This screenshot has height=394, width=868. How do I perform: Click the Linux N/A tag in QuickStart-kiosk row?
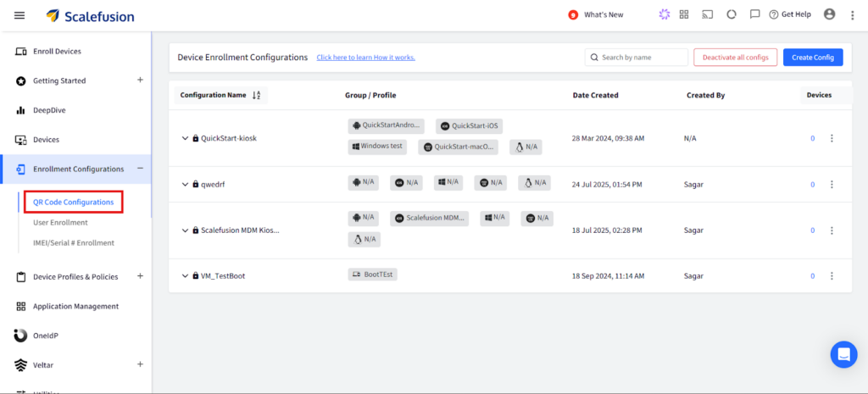[526, 147]
